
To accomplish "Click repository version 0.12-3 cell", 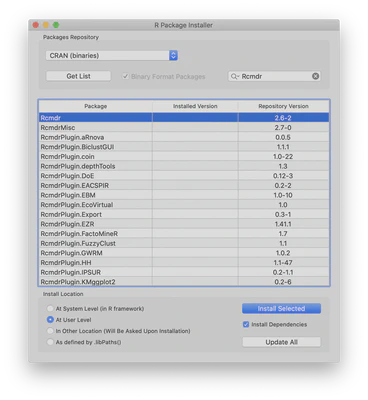I will pyautogui.click(x=284, y=176).
